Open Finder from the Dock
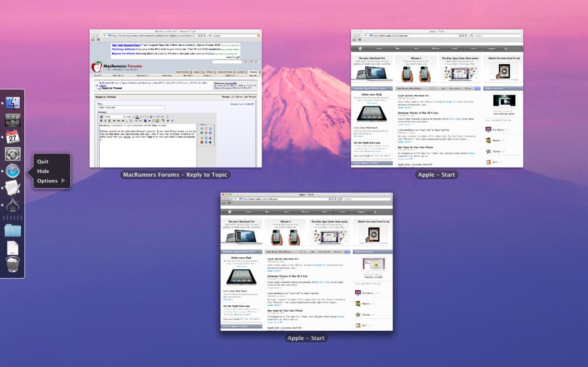This screenshot has width=588, height=367. point(13,103)
